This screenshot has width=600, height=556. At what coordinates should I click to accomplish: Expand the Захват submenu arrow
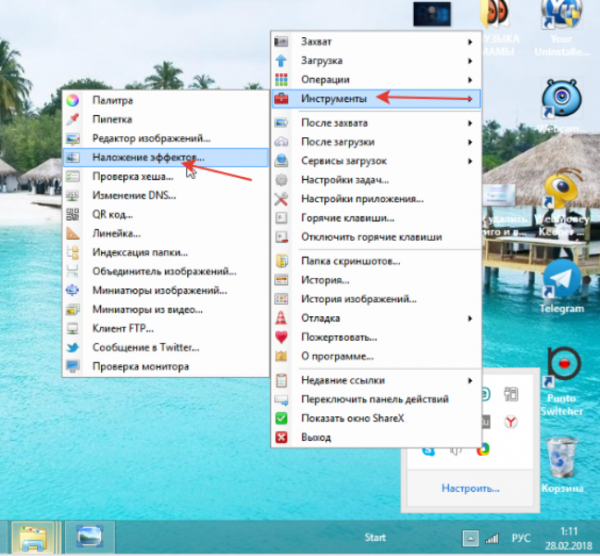pyautogui.click(x=470, y=42)
